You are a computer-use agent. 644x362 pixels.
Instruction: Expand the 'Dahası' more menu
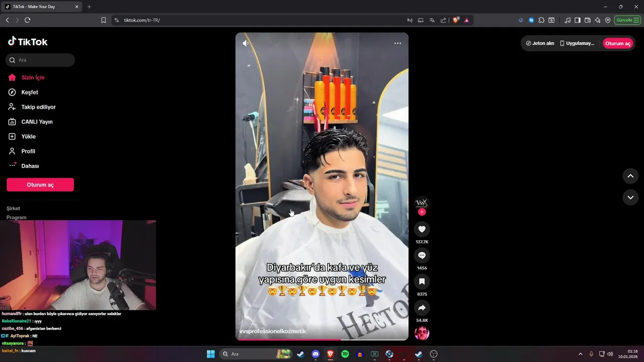pyautogui.click(x=30, y=166)
